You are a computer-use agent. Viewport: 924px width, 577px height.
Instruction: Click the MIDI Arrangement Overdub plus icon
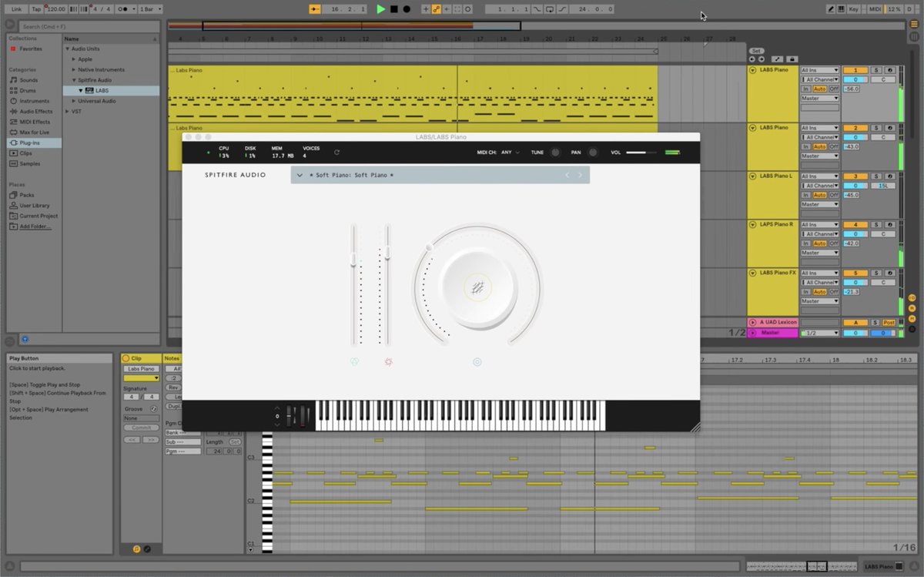(x=426, y=9)
